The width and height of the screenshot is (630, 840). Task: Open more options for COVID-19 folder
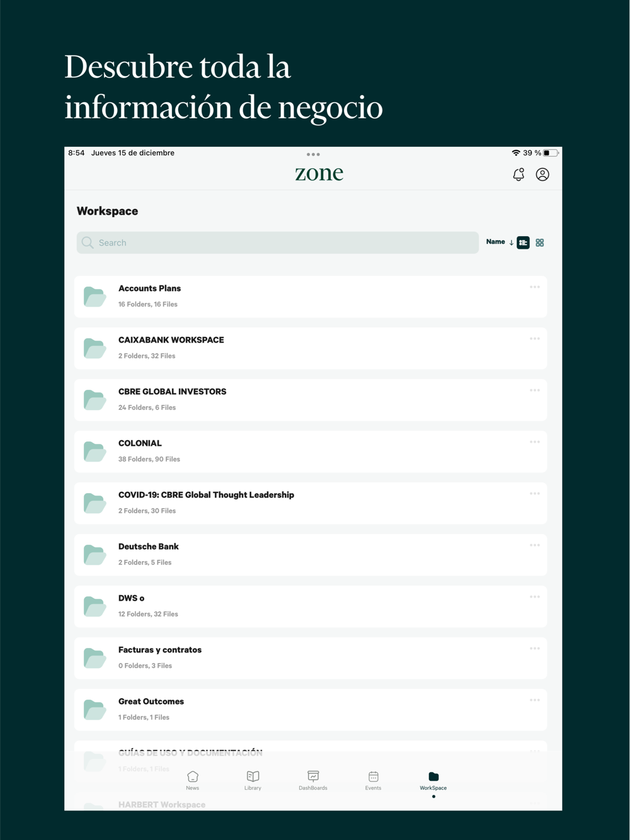point(535,494)
